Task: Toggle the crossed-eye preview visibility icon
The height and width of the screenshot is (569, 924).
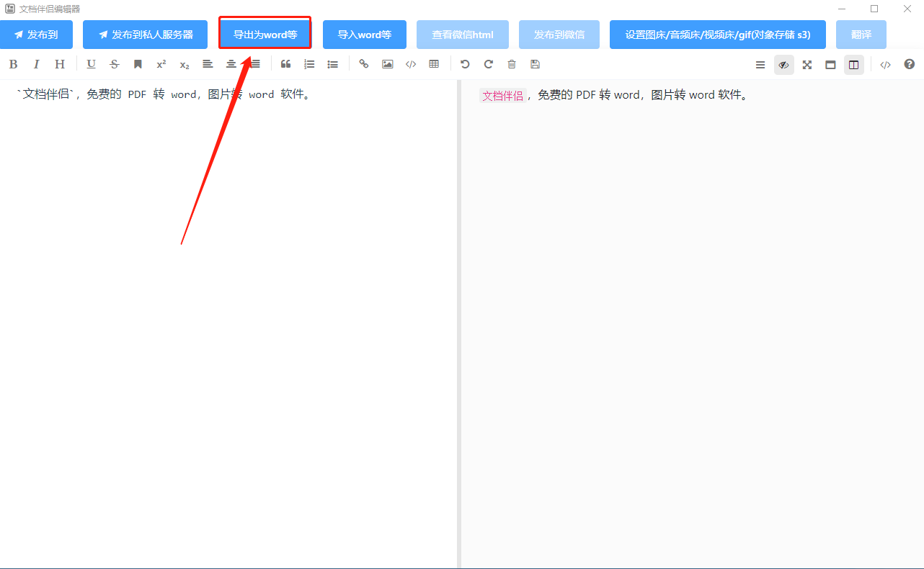Action: tap(784, 65)
